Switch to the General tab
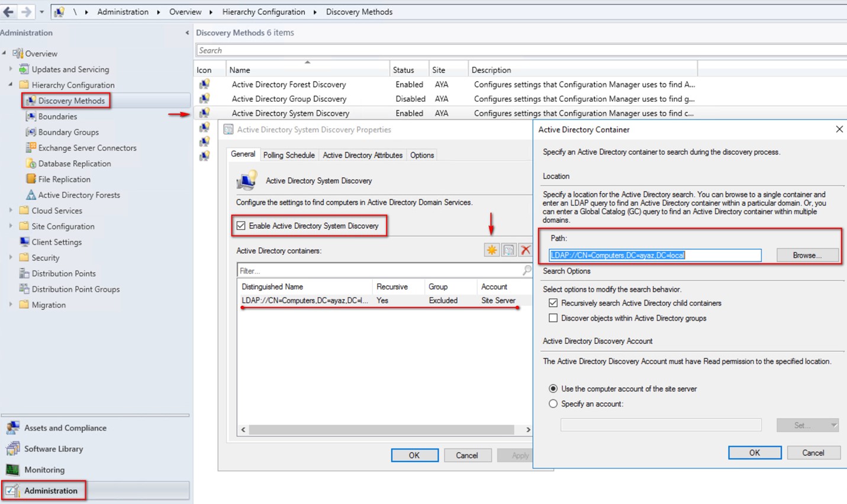 pos(243,154)
